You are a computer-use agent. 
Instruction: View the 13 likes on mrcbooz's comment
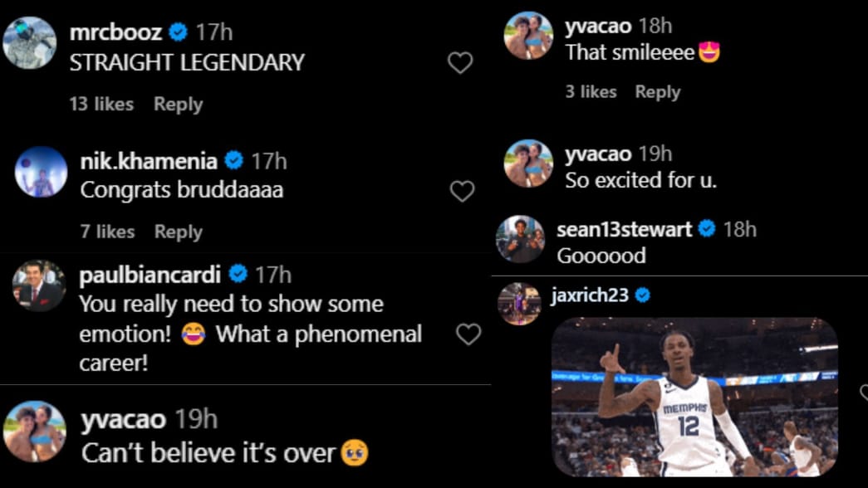point(101,105)
